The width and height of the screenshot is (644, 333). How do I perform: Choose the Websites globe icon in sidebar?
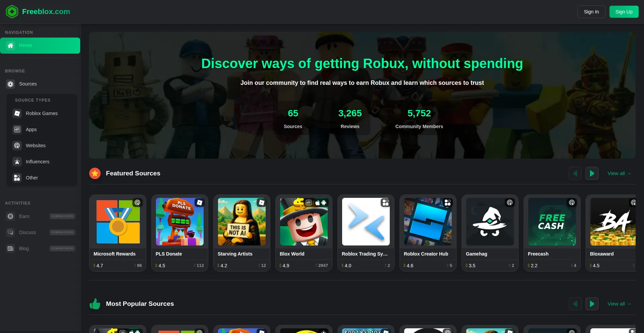[17, 146]
